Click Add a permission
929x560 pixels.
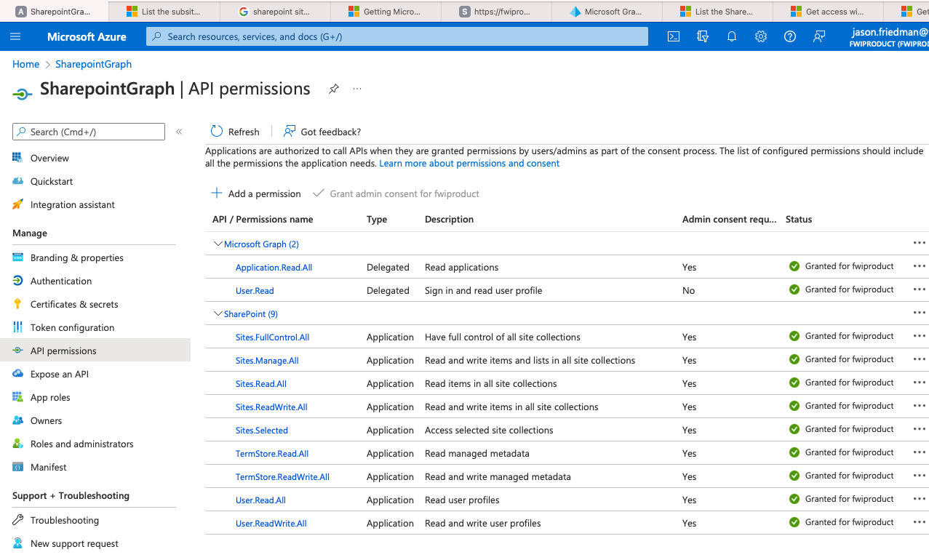click(x=255, y=193)
